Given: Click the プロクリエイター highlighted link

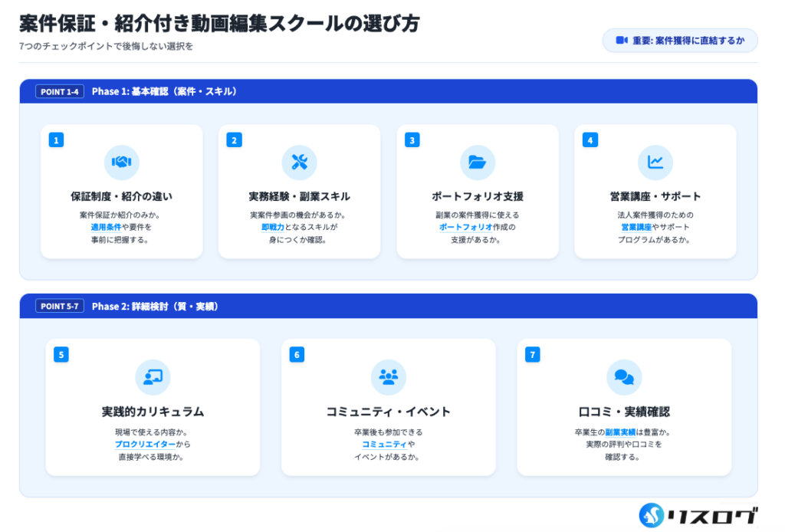Looking at the screenshot, I should [x=145, y=445].
